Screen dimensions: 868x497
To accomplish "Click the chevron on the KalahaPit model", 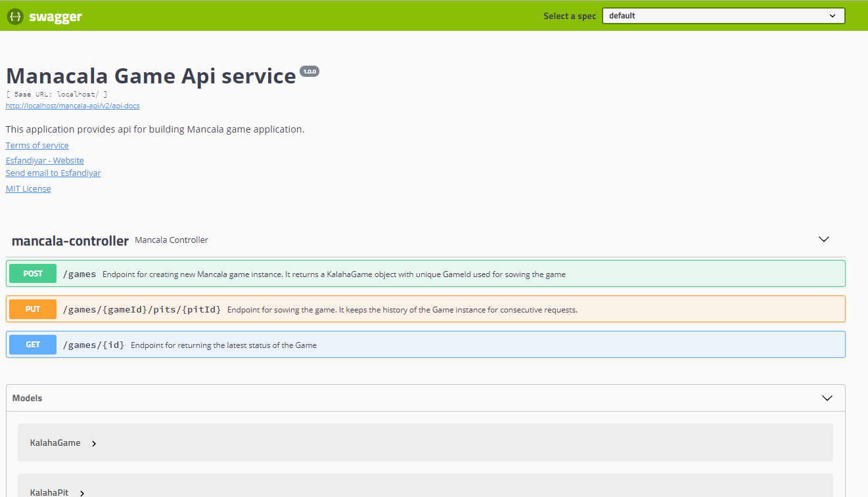I will click(81, 493).
